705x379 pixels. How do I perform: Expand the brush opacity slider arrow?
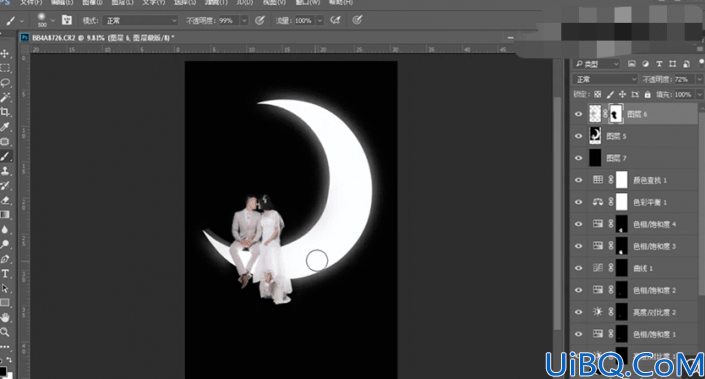click(x=244, y=20)
